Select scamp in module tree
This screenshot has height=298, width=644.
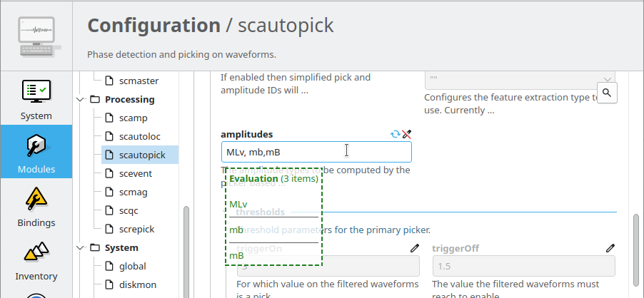(x=133, y=118)
